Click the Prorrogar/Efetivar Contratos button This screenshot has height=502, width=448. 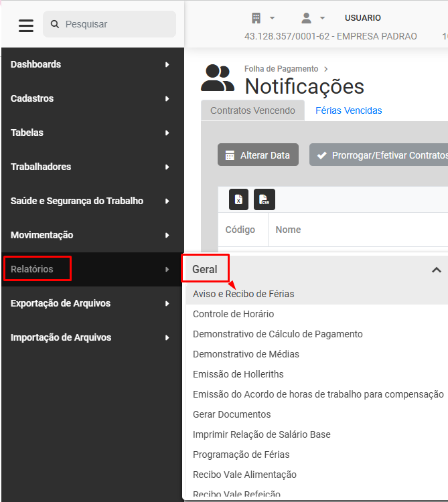click(x=378, y=155)
